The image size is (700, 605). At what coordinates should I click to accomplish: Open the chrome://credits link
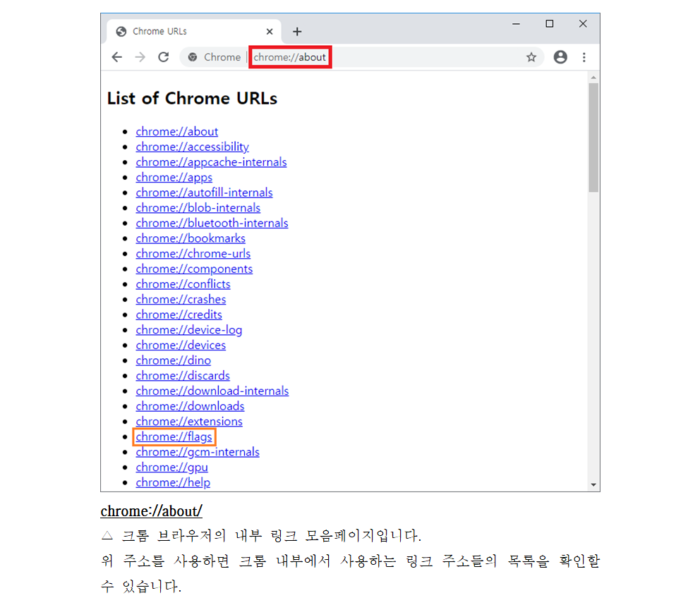coord(179,314)
